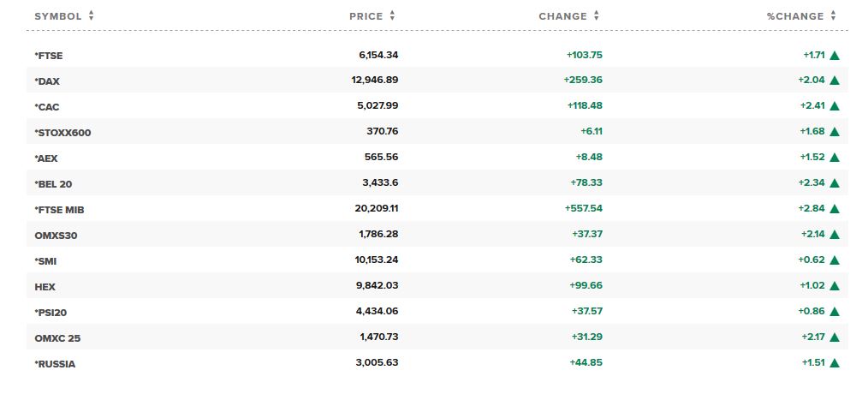This screenshot has width=868, height=406.
Task: Select OMXC 25 percent change +2.17
Action: (813, 337)
